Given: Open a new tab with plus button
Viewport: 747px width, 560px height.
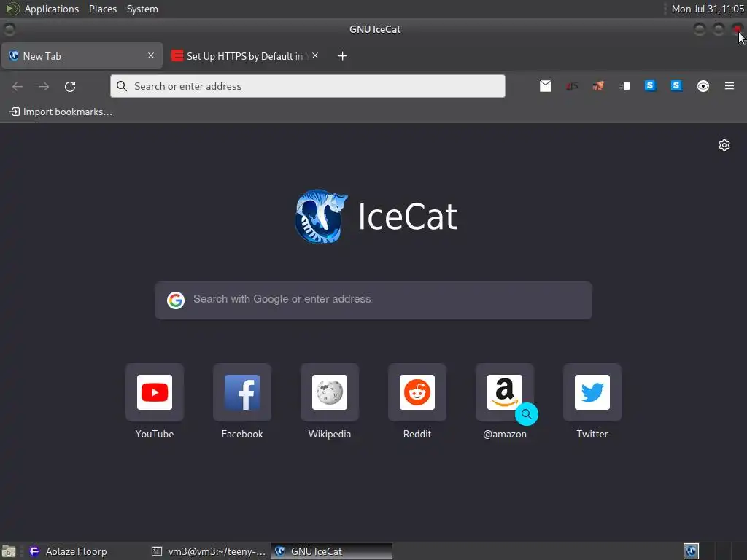Looking at the screenshot, I should click(342, 56).
